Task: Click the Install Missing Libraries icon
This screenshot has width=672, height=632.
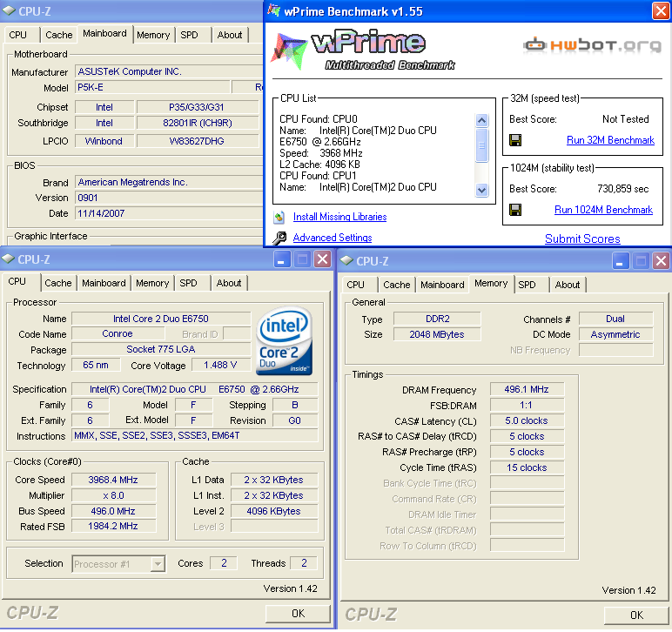Action: pos(279,218)
